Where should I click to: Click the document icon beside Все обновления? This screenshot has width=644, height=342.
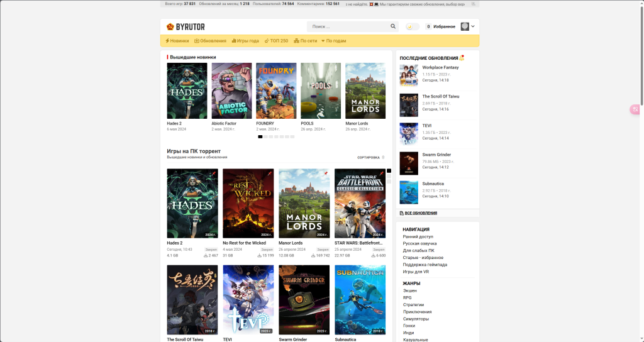pyautogui.click(x=402, y=213)
